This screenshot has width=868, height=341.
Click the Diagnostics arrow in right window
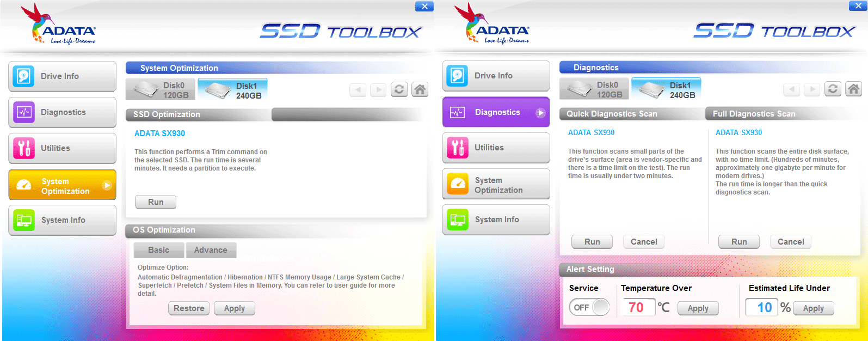pos(540,113)
